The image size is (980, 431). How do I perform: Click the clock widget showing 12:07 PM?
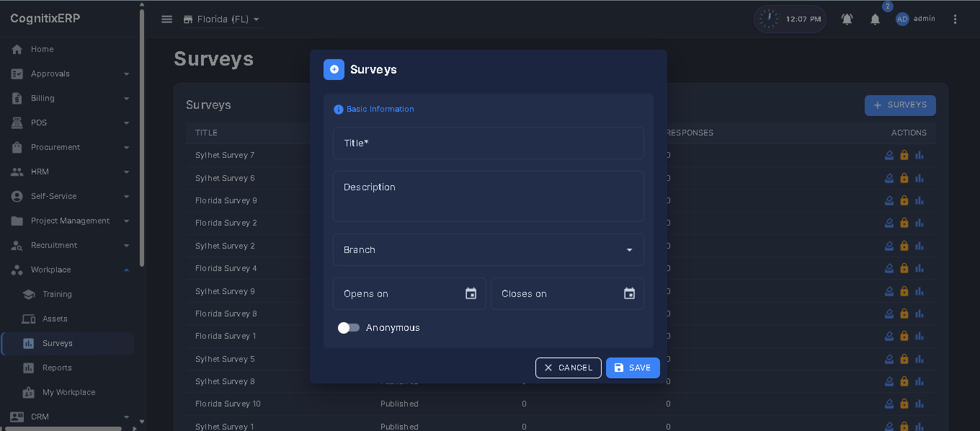tap(790, 19)
